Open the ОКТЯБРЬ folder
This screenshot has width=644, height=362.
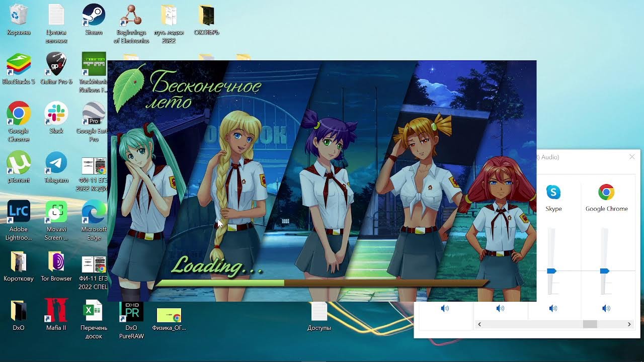click(x=206, y=20)
